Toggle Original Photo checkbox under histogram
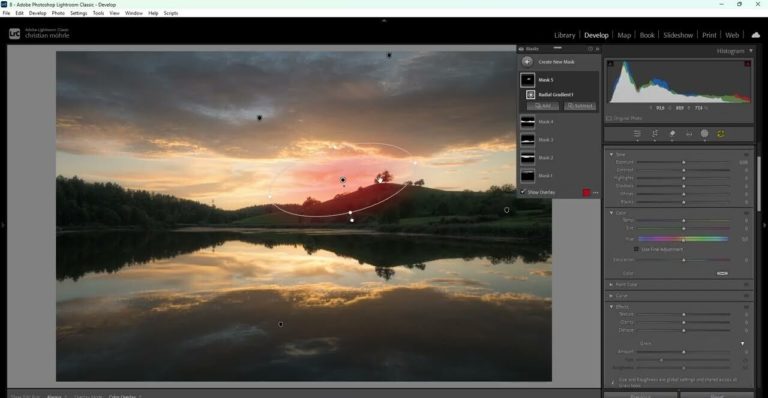Screen dimensions: 768x398 click(609, 118)
